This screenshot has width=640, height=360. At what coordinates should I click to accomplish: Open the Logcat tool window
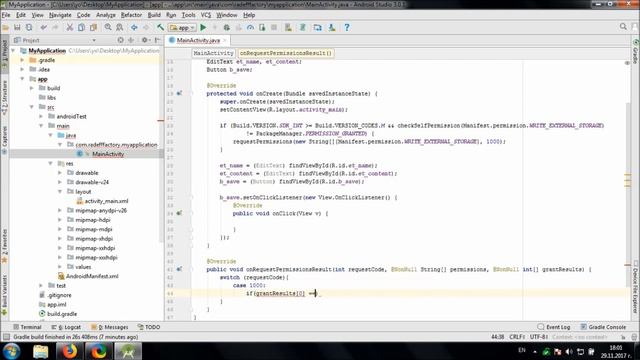[66, 327]
